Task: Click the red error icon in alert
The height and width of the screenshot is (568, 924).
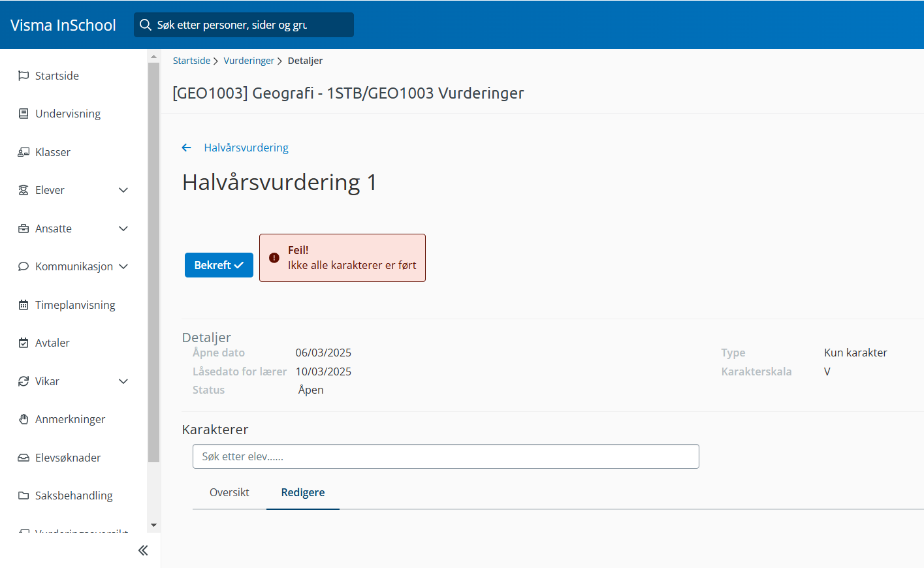Action: tap(274, 258)
